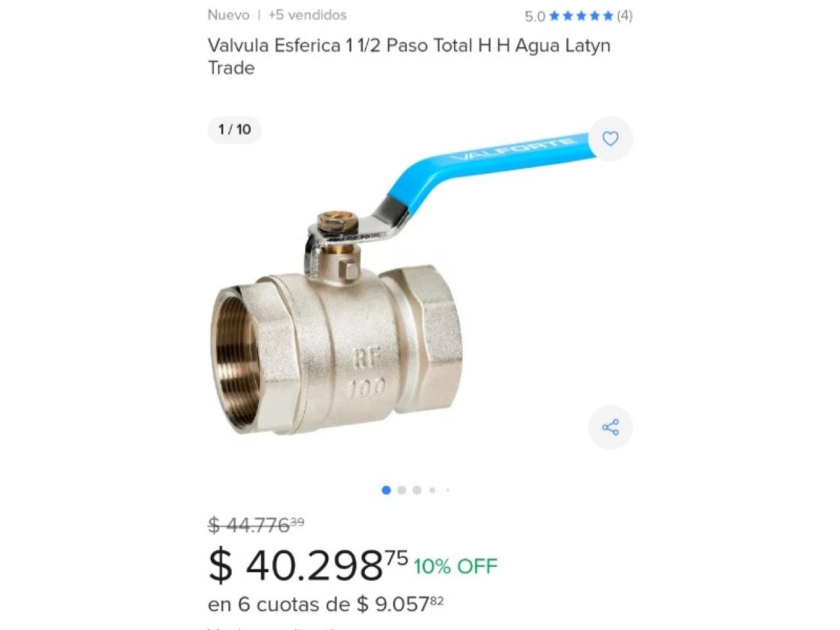Click the $ 40.298 price
840x630 pixels.
point(308,565)
